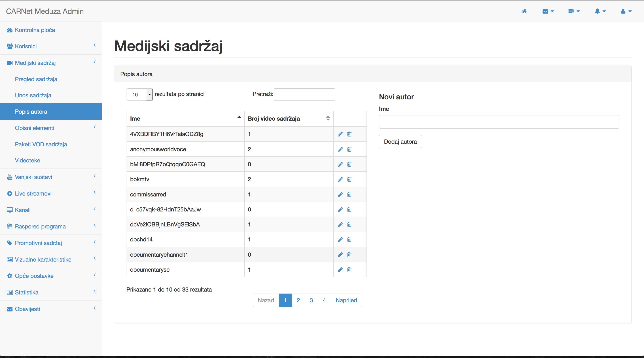Image resolution: width=644 pixels, height=358 pixels.
Task: Click author name cell dochd14
Action: pyautogui.click(x=185, y=239)
